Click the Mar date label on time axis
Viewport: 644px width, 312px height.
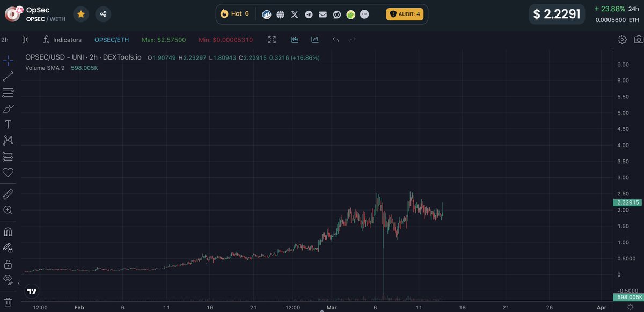coord(331,308)
